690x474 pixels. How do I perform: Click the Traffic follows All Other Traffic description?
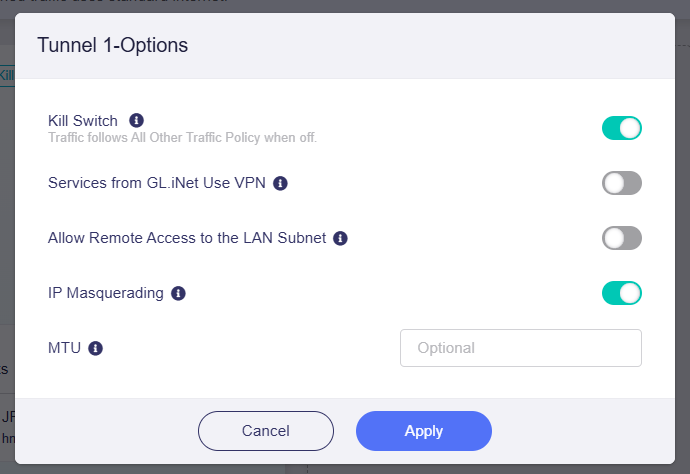pyautogui.click(x=182, y=138)
